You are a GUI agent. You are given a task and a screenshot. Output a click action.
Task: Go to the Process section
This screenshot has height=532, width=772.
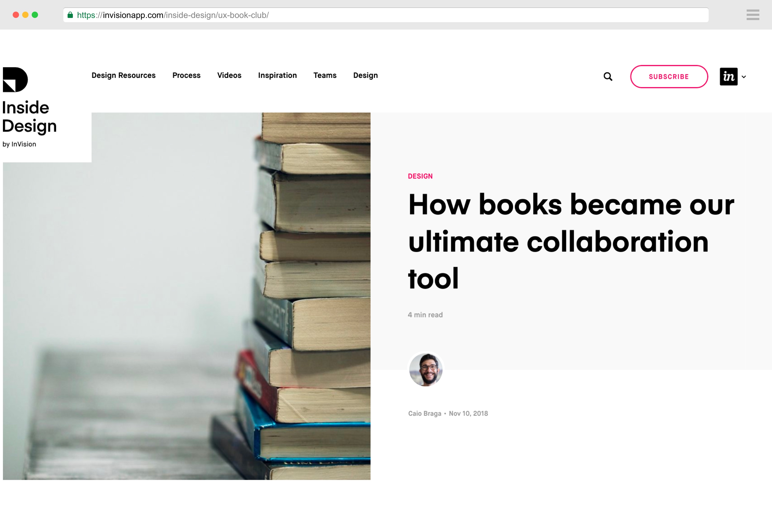(x=186, y=75)
